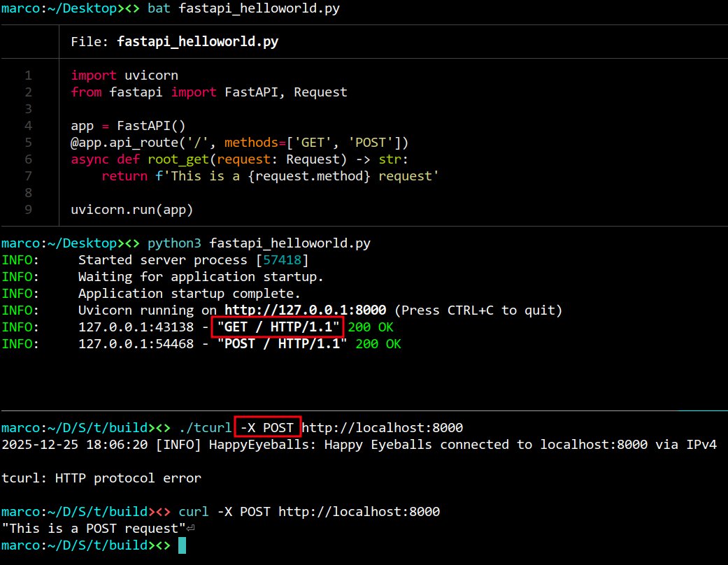Image resolution: width=728 pixels, height=565 pixels.
Task: Click the file header 'File: fastapi_helloworld.py'
Action: click(175, 42)
